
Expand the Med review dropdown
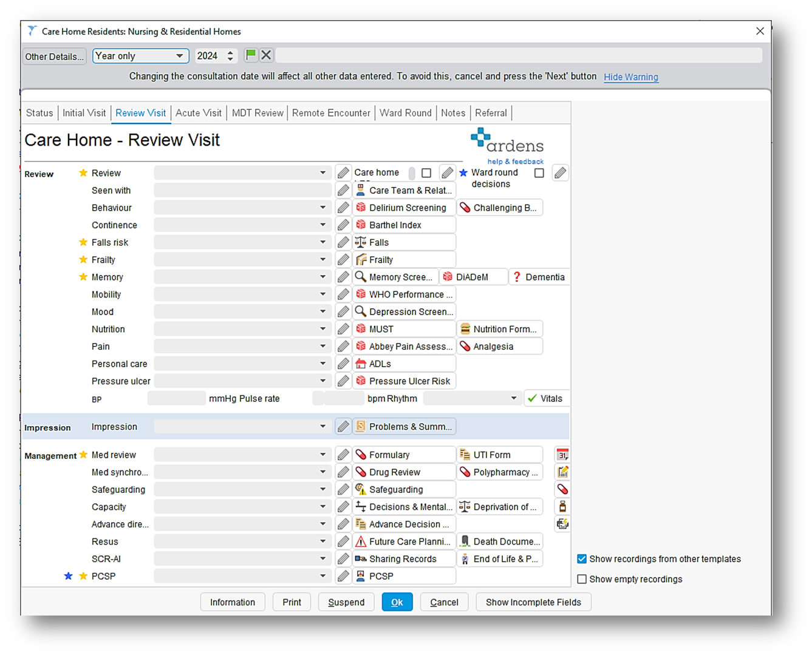322,455
